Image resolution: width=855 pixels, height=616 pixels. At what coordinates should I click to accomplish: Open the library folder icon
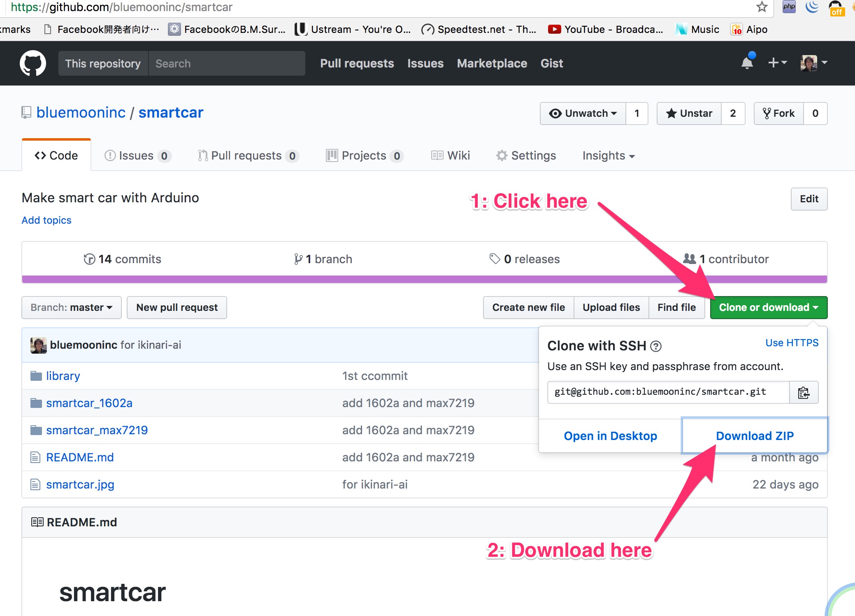35,375
